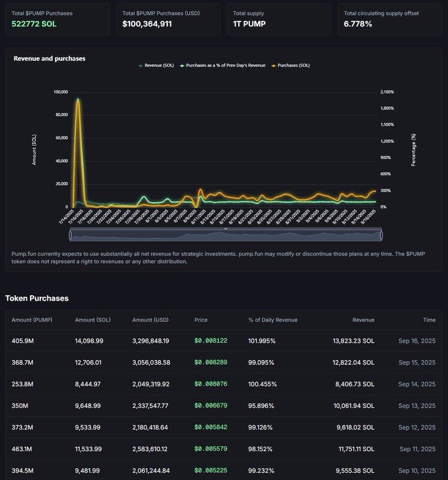This screenshot has width=448, height=480.
Task: Click the 373.2M amount cell
Action: pos(22,427)
